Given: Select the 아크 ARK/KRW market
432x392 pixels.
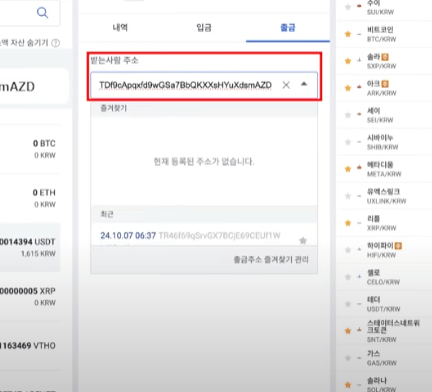Looking at the screenshot, I should click(x=384, y=88).
